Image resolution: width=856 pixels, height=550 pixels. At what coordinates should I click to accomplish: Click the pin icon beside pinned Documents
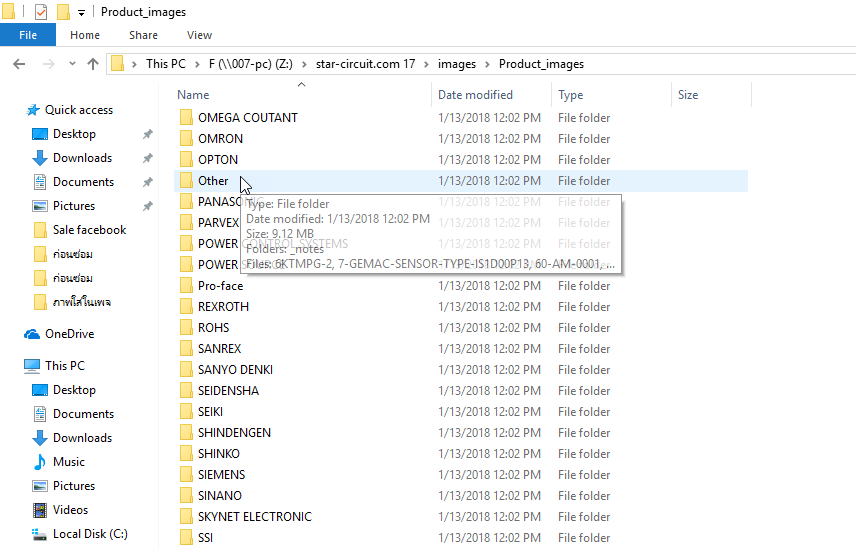pyautogui.click(x=147, y=182)
